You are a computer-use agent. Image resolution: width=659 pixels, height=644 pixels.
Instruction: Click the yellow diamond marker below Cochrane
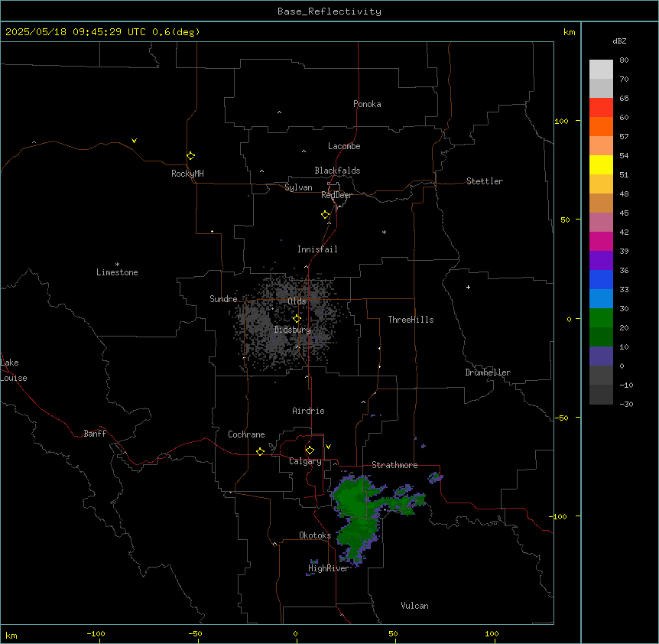pos(260,451)
